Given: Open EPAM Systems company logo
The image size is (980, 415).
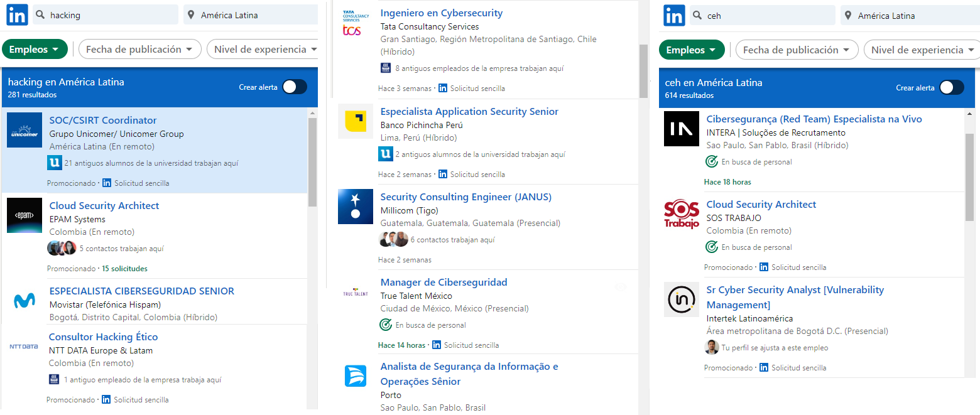Looking at the screenshot, I should 24,215.
